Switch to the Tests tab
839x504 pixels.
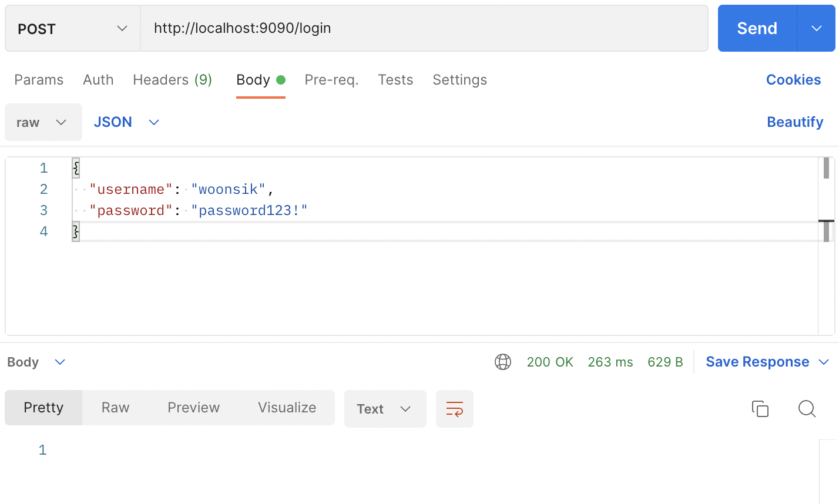(x=395, y=80)
